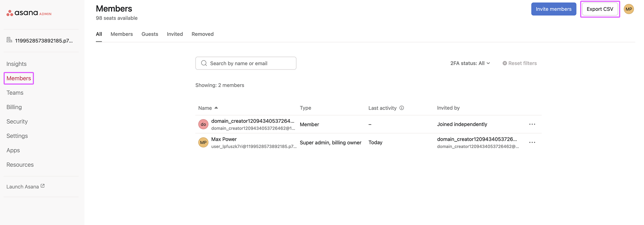Click the organization building icon
Screen dimensions: 644x225
pos(9,40)
